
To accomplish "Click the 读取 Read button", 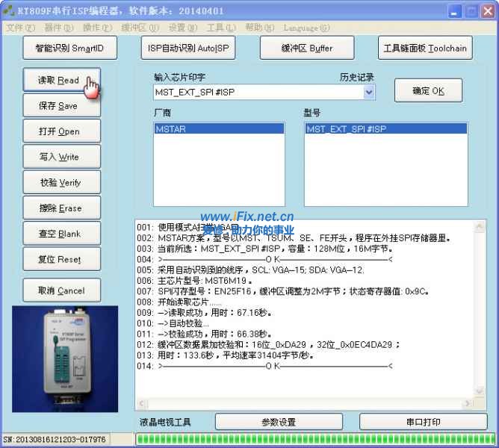I will [x=59, y=81].
